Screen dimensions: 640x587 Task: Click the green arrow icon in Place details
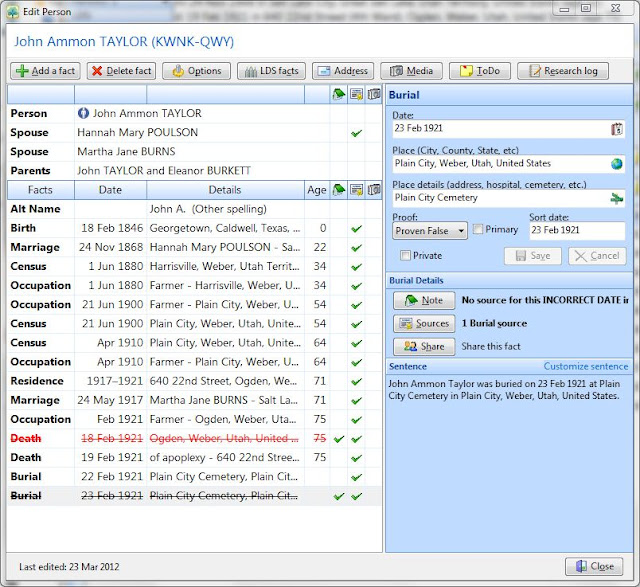(x=617, y=198)
